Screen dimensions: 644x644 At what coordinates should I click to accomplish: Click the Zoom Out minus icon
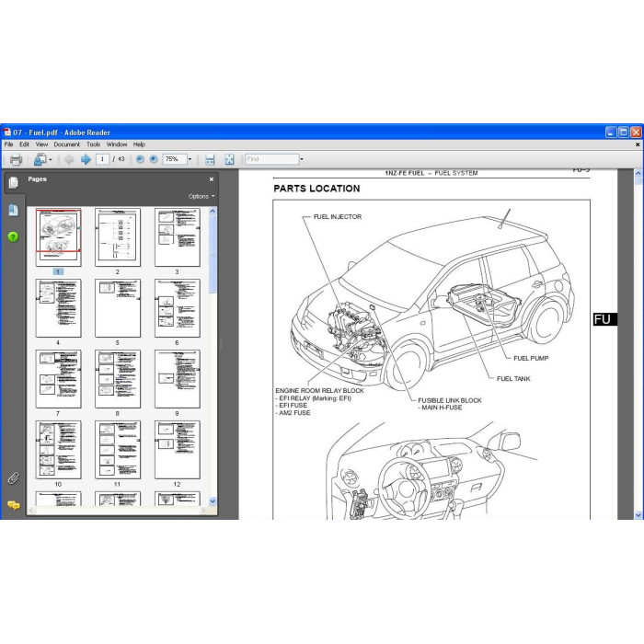140,159
